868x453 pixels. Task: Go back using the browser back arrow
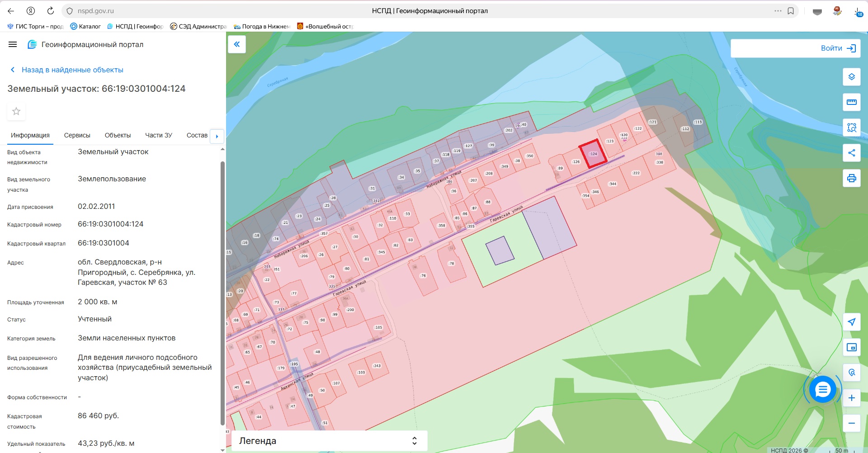coord(11,11)
